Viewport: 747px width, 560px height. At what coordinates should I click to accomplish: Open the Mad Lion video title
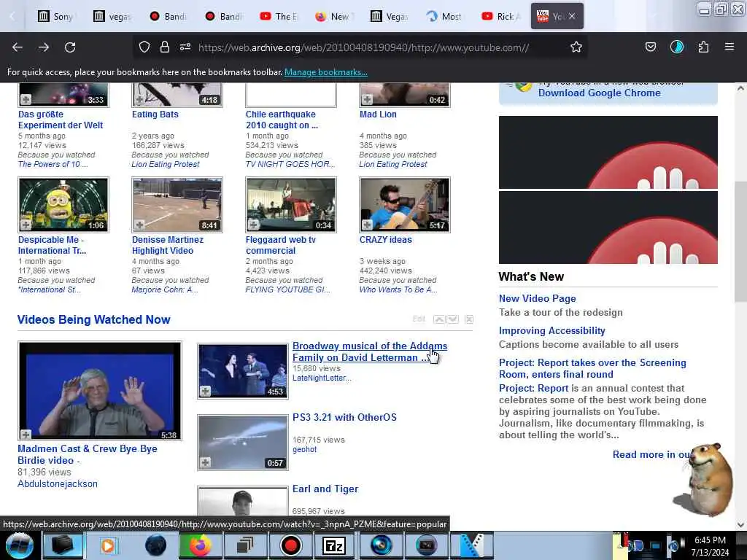[x=378, y=114]
